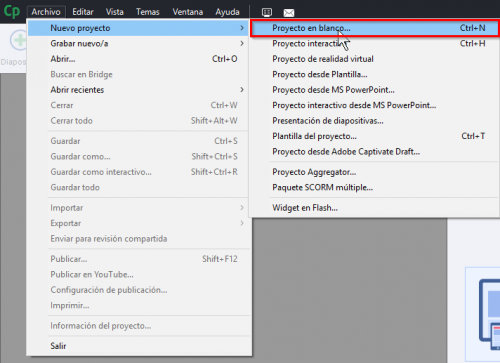Click the green plus Diapositivas icon
The width and height of the screenshot is (500, 363).
(18, 41)
